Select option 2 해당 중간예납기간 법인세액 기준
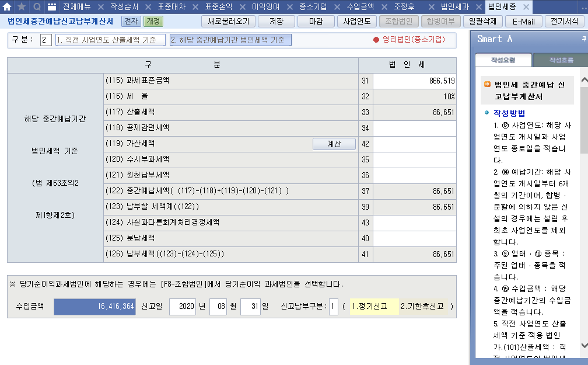Viewport: 588px width, 365px height. tap(230, 40)
